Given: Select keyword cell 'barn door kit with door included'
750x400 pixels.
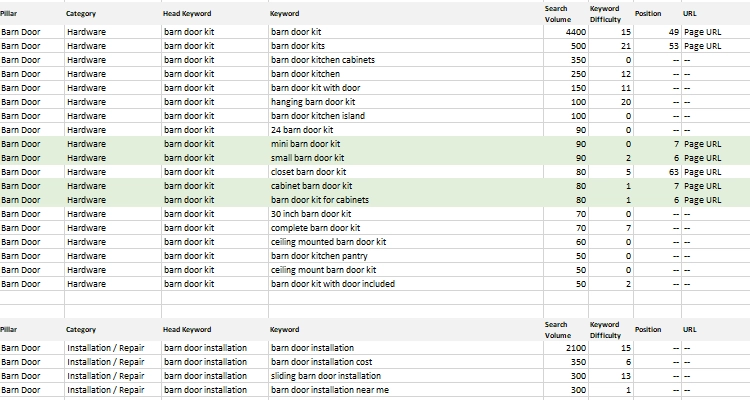Looking at the screenshot, I should coord(333,284).
